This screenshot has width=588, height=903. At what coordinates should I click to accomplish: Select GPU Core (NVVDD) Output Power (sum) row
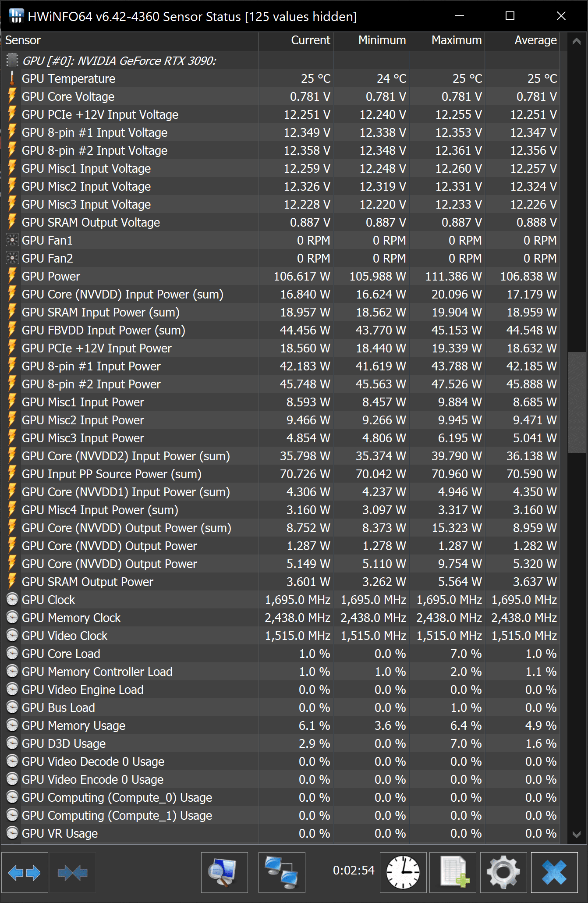tap(280, 528)
